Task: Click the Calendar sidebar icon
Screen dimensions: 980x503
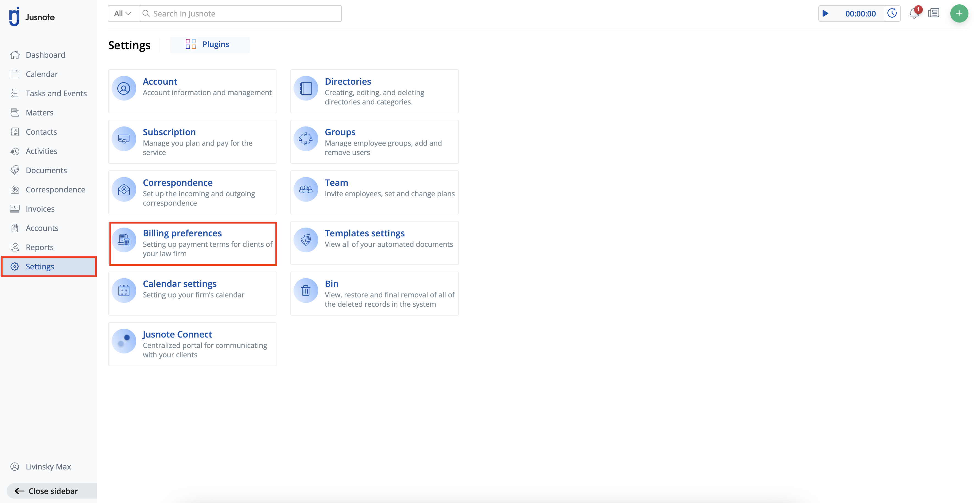Action: [15, 74]
